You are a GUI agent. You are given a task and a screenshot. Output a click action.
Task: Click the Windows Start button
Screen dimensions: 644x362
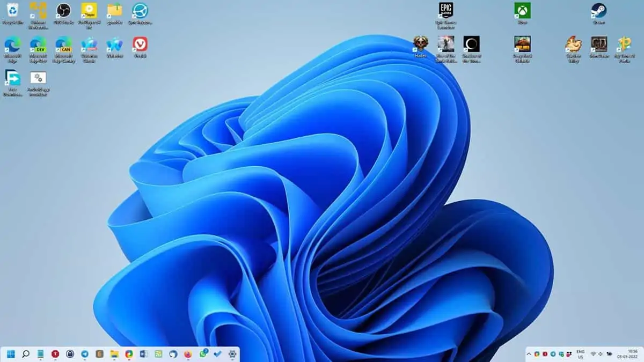[x=11, y=354]
